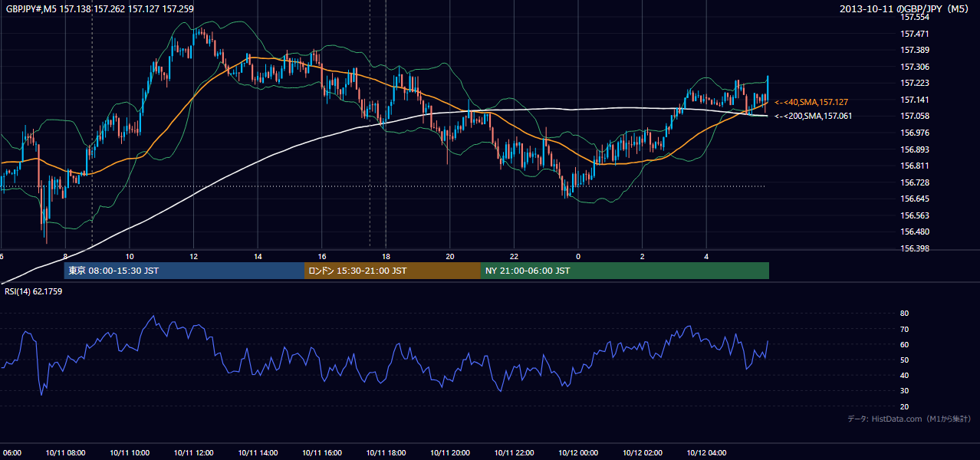The width and height of the screenshot is (980, 460).
Task: Select the 200 SMA 157.061 white label
Action: point(813,117)
